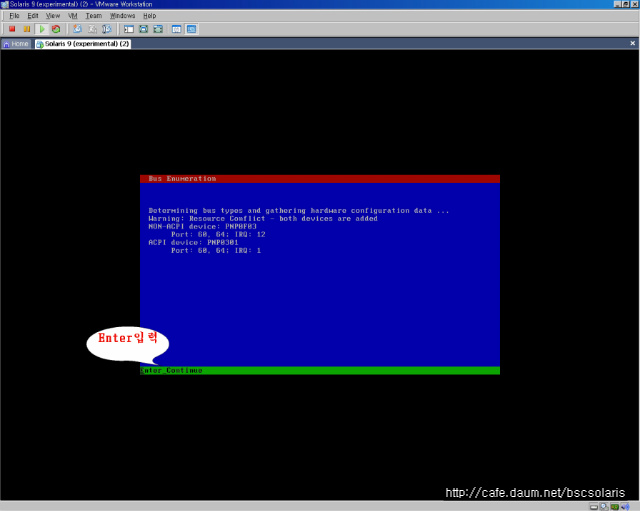The width and height of the screenshot is (640, 511).
Task: Restore down the VMware Workstation window
Action: pos(625,4)
